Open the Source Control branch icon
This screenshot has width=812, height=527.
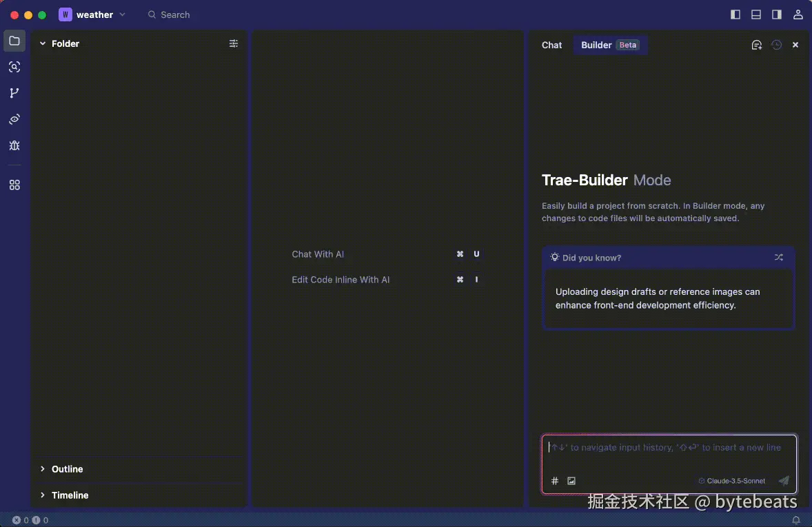coord(14,93)
